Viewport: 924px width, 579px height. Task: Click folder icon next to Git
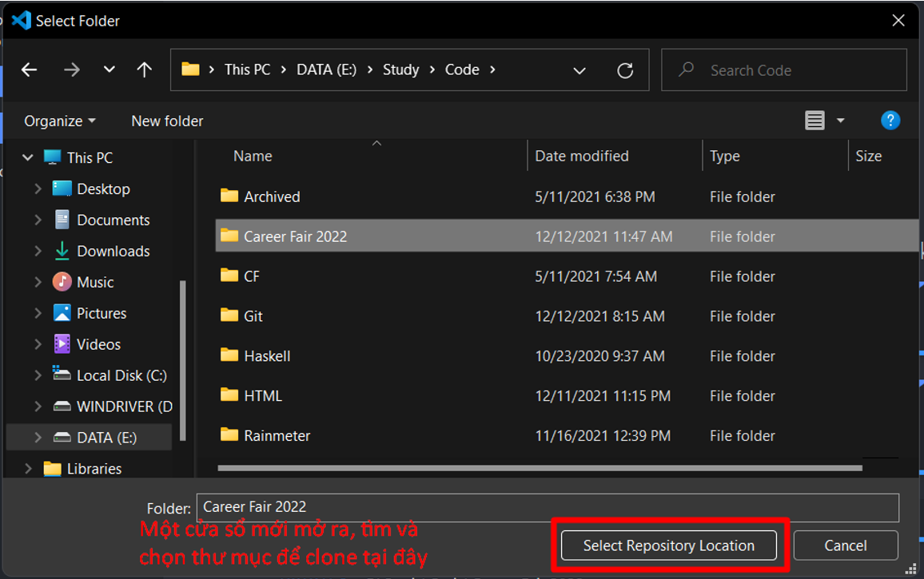click(229, 315)
